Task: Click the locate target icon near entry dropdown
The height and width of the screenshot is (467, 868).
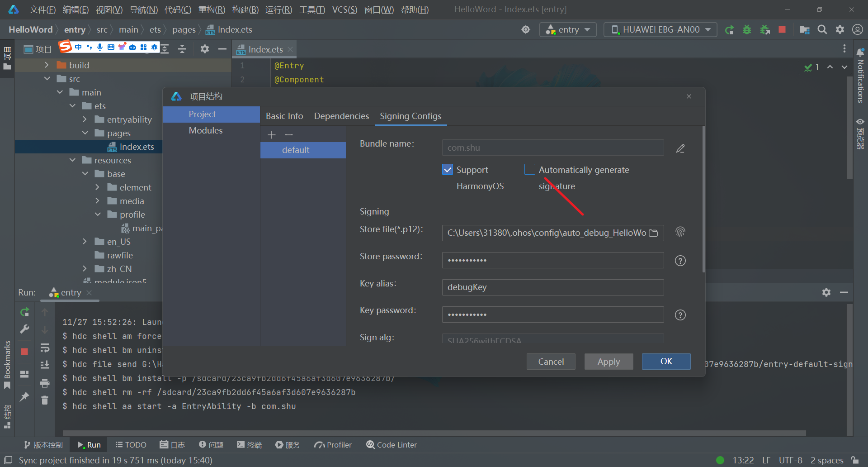Action: 526,30
